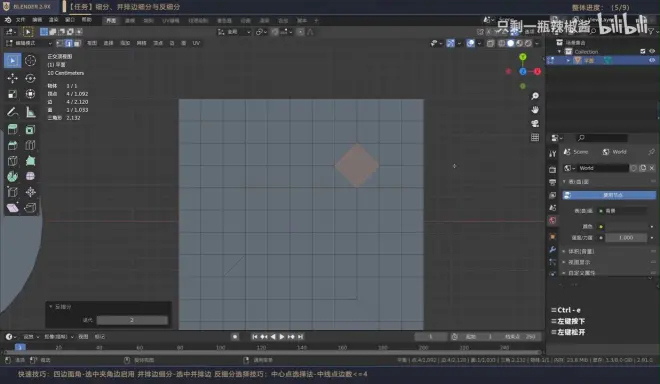
Task: Switch to solid shading mode
Action: [x=511, y=43]
